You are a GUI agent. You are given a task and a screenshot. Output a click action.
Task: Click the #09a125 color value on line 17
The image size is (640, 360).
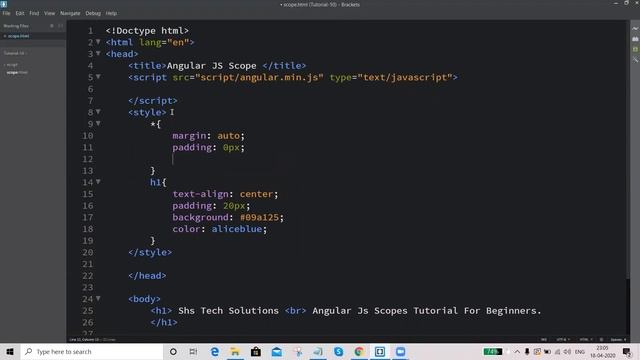(259, 217)
